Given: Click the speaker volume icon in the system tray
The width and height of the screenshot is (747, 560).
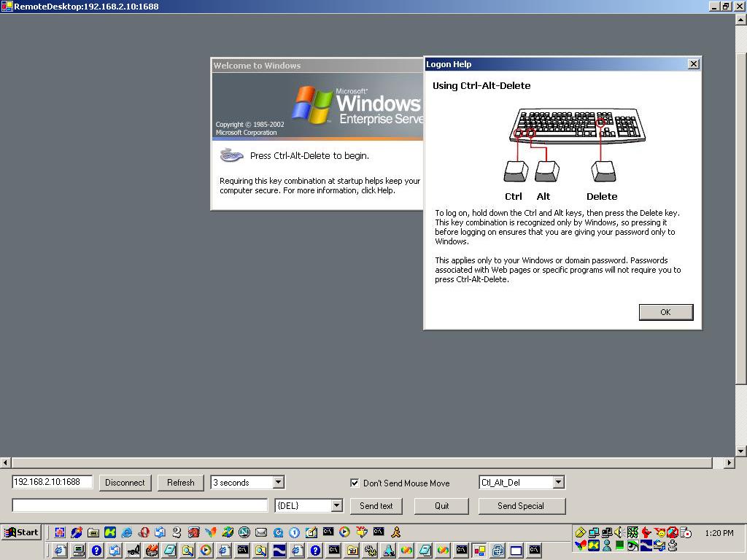Looking at the screenshot, I should click(619, 532).
